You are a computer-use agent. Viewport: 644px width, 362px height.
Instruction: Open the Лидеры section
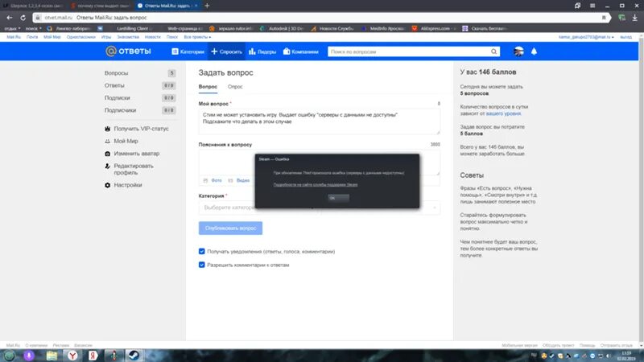tap(262, 51)
